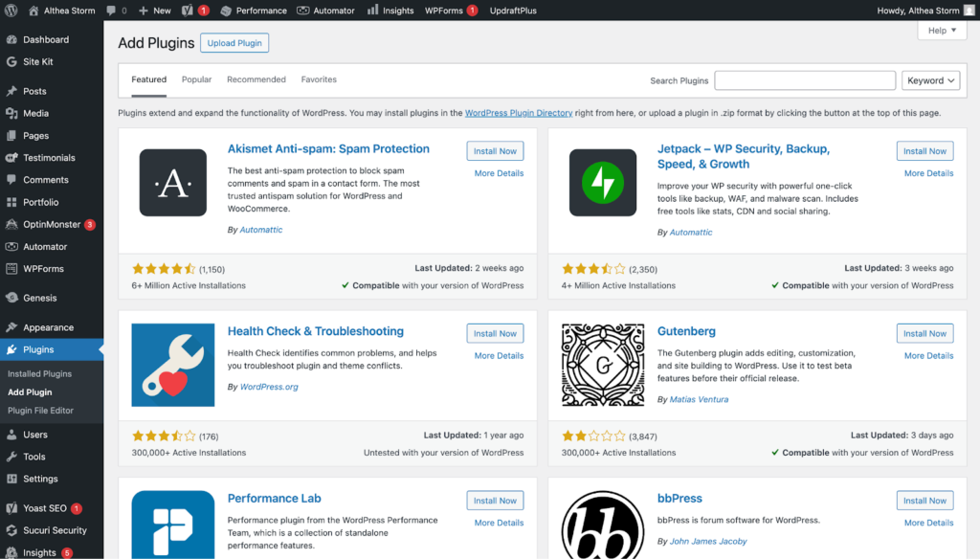
Task: Open the Keyword search type dropdown
Action: (930, 80)
